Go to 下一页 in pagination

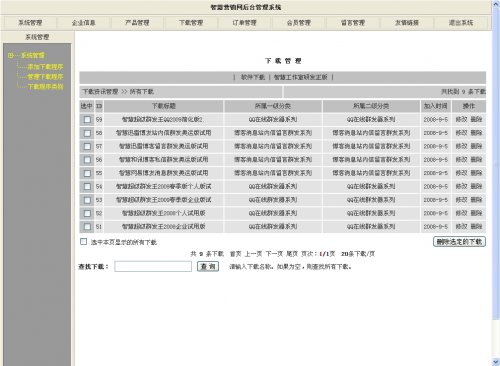coord(273,254)
